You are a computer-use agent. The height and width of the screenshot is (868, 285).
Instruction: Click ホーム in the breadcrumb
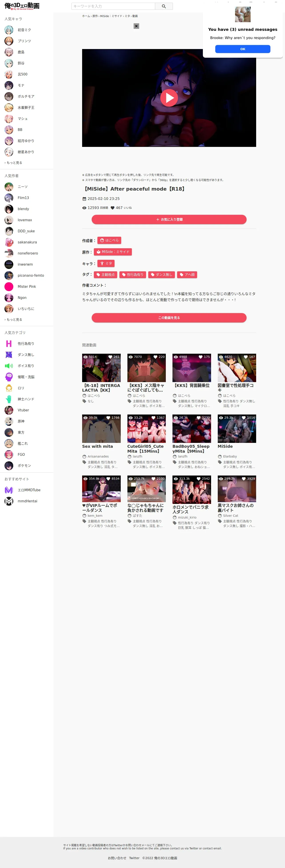point(86,16)
